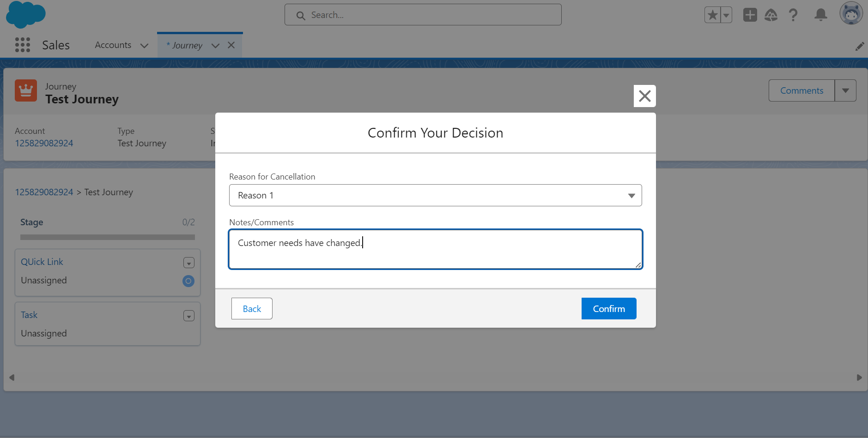Open your user profile avatar
This screenshot has width=868, height=438.
pyautogui.click(x=850, y=13)
